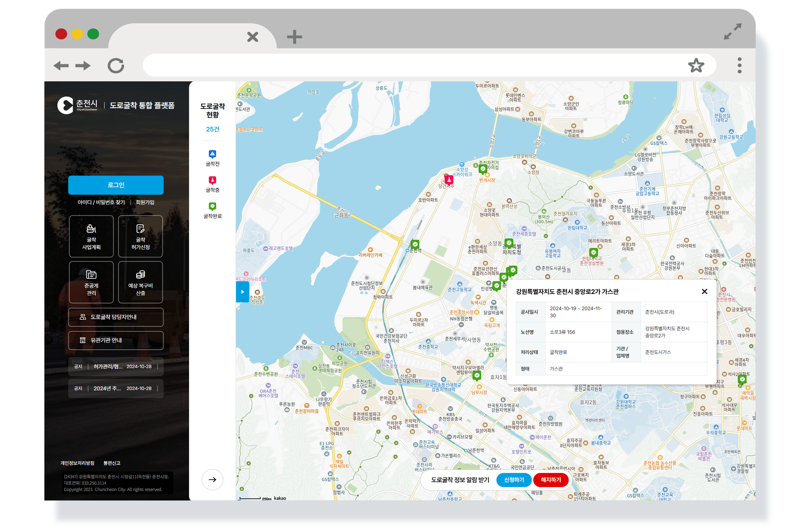The image size is (812, 529).
Task: Click the kakao map logo
Action: point(280,498)
